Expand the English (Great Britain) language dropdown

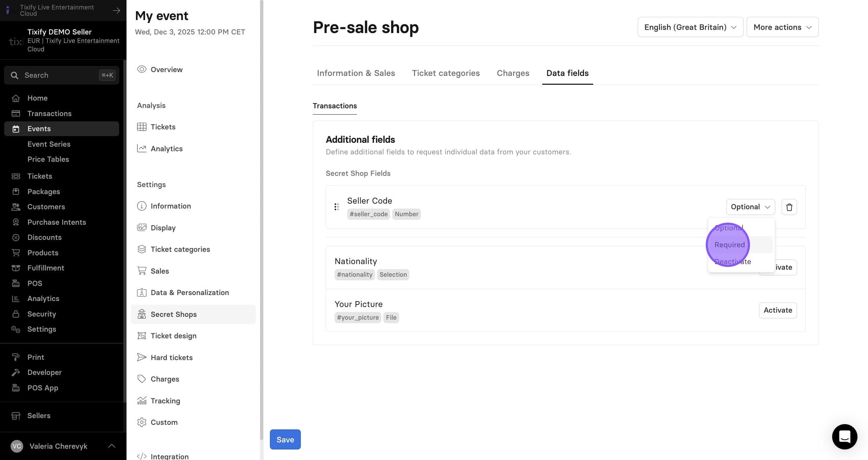tap(690, 27)
